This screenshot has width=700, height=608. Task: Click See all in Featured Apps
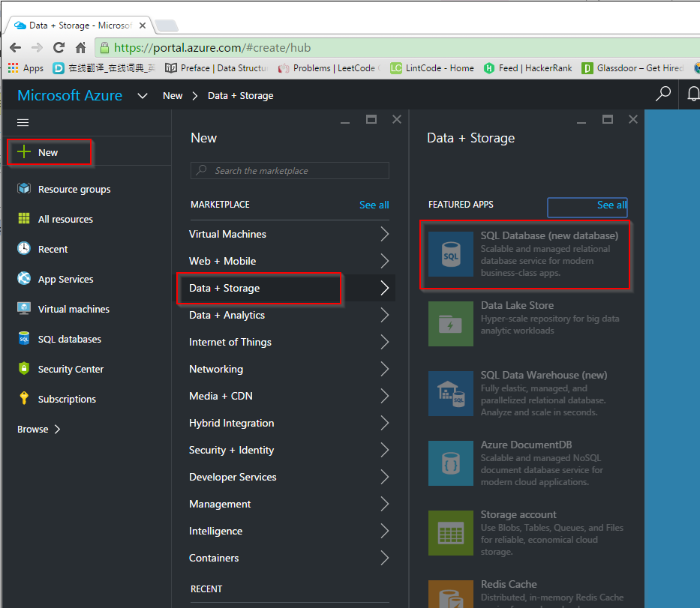coord(612,205)
